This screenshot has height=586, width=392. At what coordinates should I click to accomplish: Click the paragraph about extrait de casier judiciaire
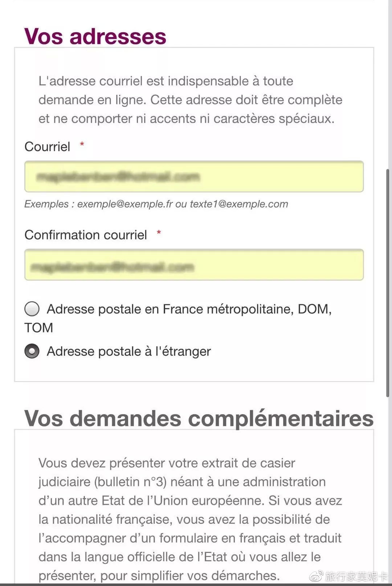[190, 520]
